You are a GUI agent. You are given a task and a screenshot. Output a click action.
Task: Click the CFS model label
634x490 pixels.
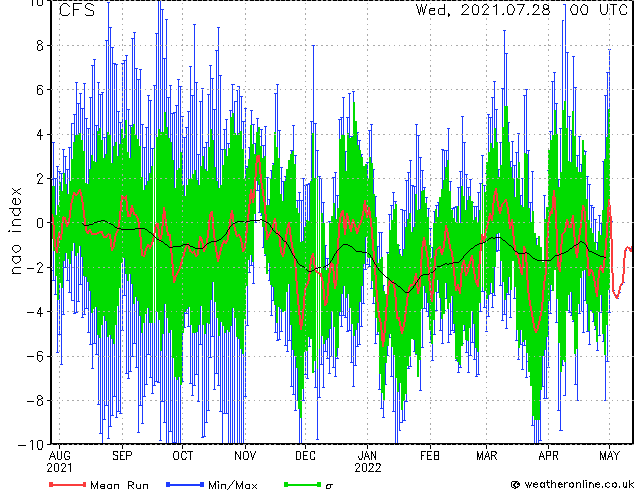[x=77, y=10]
